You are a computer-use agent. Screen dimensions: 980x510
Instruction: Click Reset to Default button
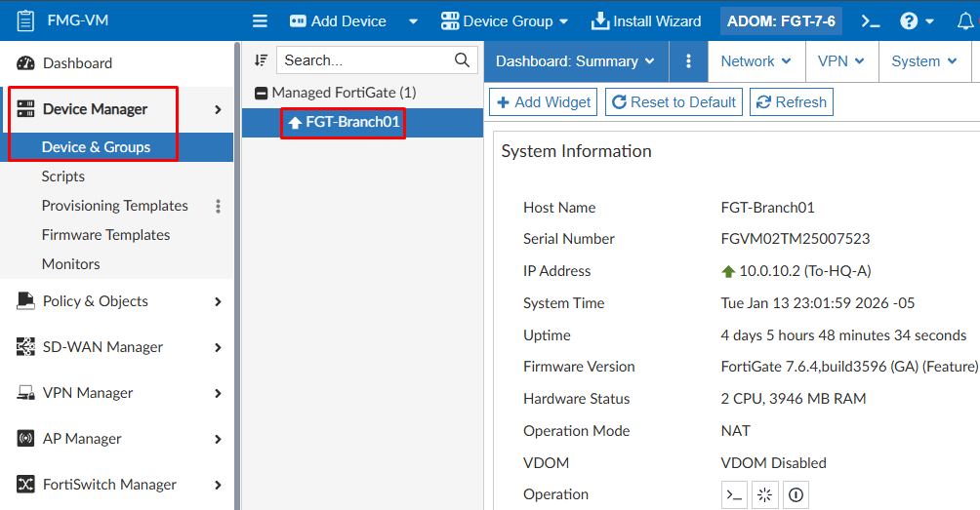[x=674, y=101]
